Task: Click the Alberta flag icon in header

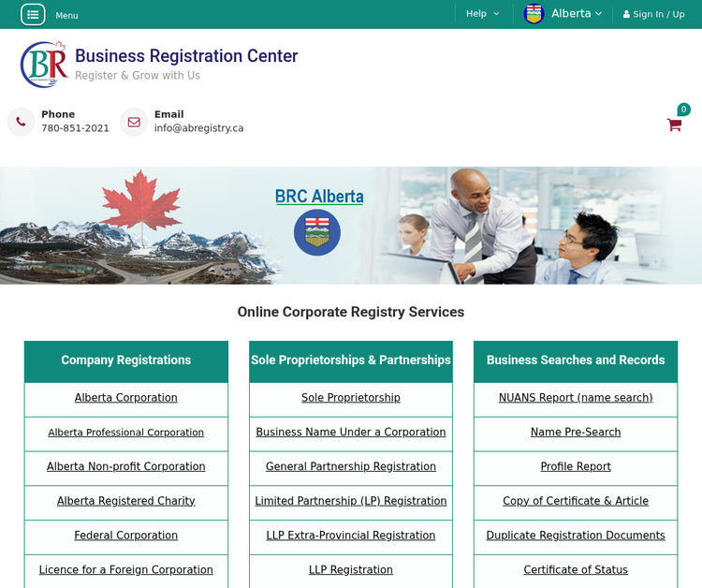Action: pyautogui.click(x=534, y=14)
